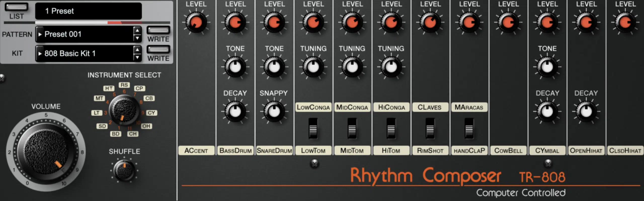Select RS on instrument selector
This screenshot has height=201, width=644.
click(124, 85)
